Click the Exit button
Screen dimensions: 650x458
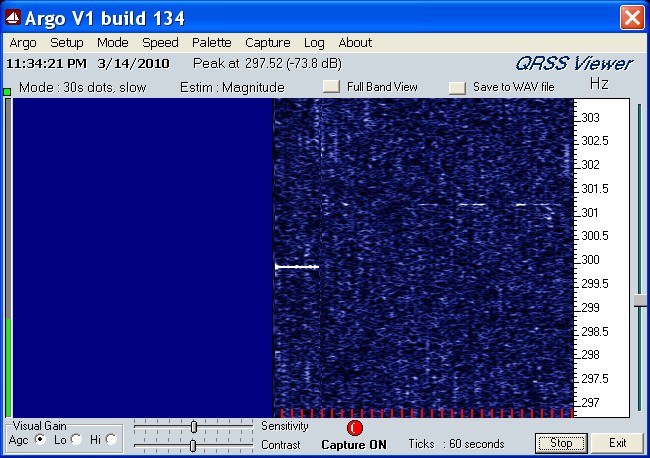(x=617, y=443)
